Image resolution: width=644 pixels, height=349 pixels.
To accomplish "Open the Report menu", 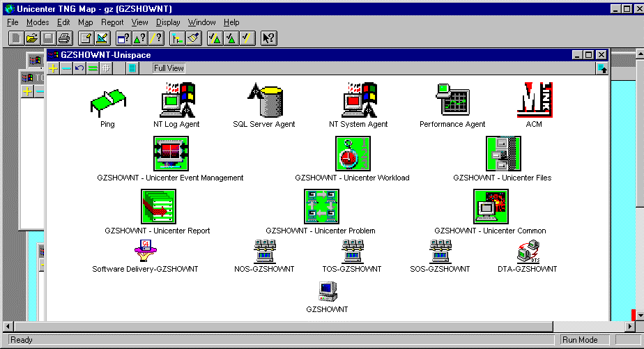I will [x=112, y=22].
